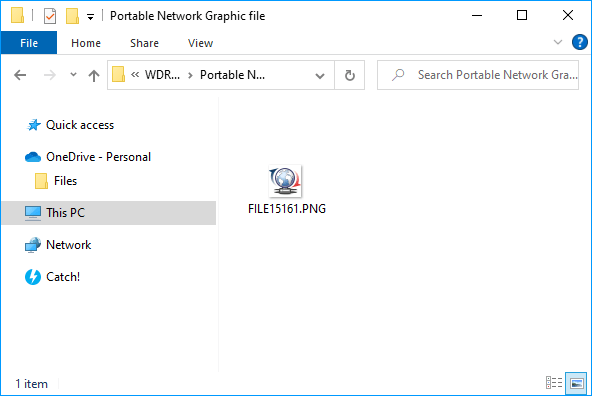The height and width of the screenshot is (396, 592).
Task: Refresh the current folder view
Action: point(350,75)
